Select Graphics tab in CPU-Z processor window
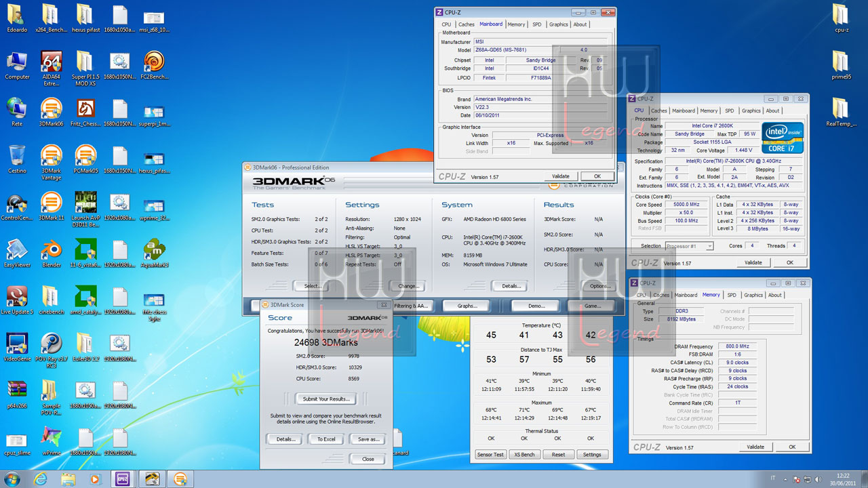Image resolution: width=868 pixels, height=488 pixels. point(751,110)
